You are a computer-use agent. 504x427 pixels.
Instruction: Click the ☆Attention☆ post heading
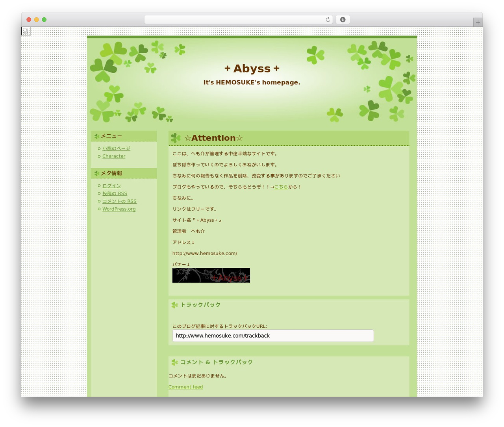[213, 138]
